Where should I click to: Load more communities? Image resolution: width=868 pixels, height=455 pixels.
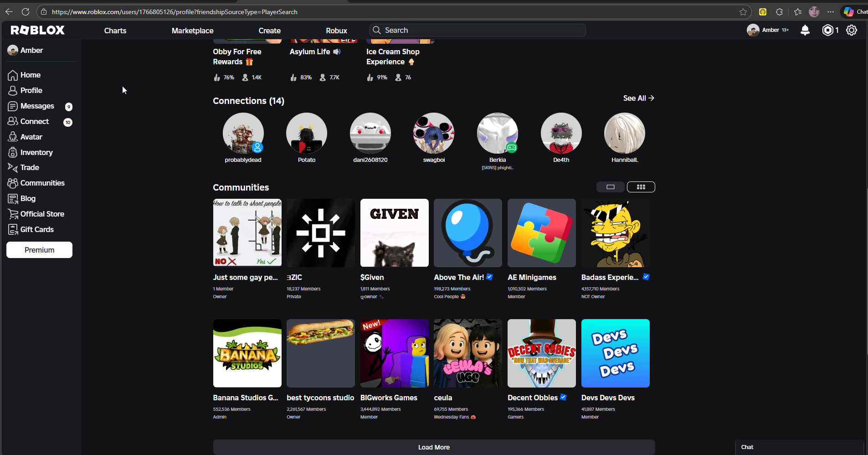coord(434,447)
